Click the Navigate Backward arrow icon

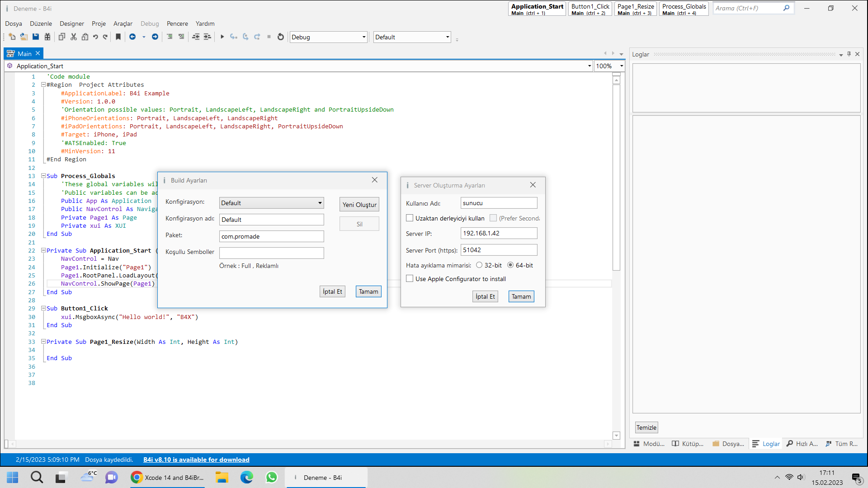coord(132,37)
